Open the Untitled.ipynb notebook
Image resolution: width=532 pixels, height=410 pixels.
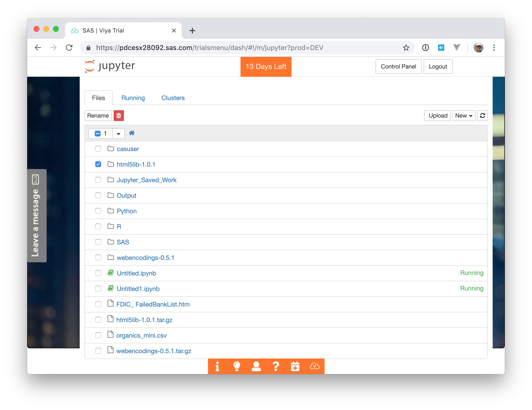[x=137, y=273]
